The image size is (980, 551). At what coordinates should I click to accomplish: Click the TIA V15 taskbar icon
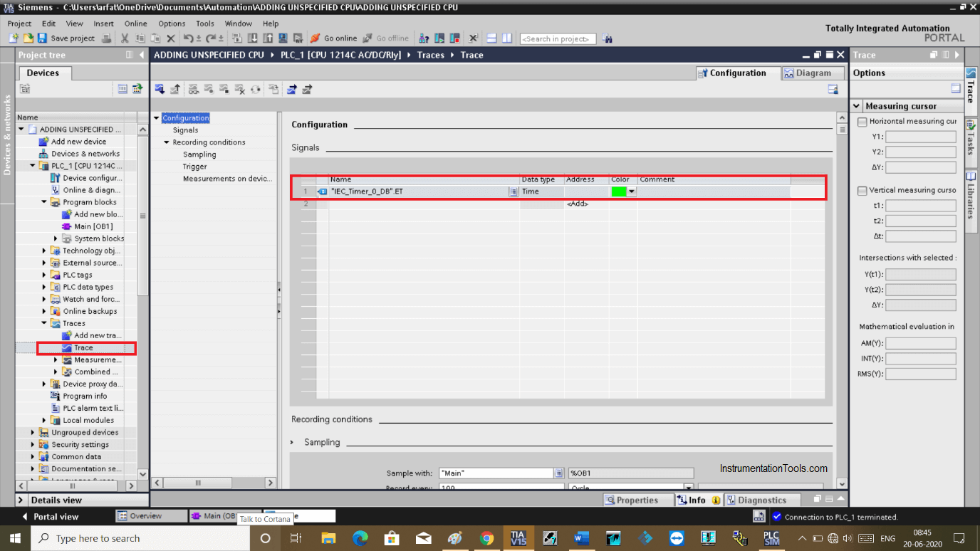coord(517,538)
